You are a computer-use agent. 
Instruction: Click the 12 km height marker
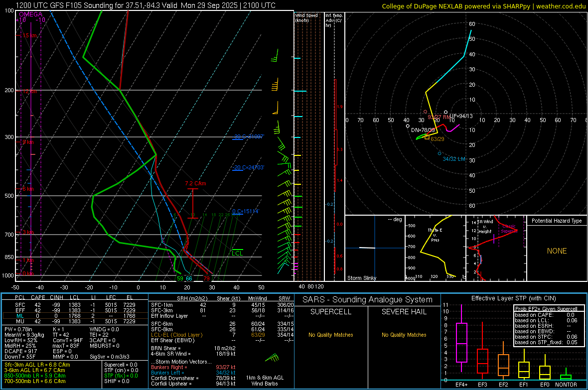(x=29, y=91)
